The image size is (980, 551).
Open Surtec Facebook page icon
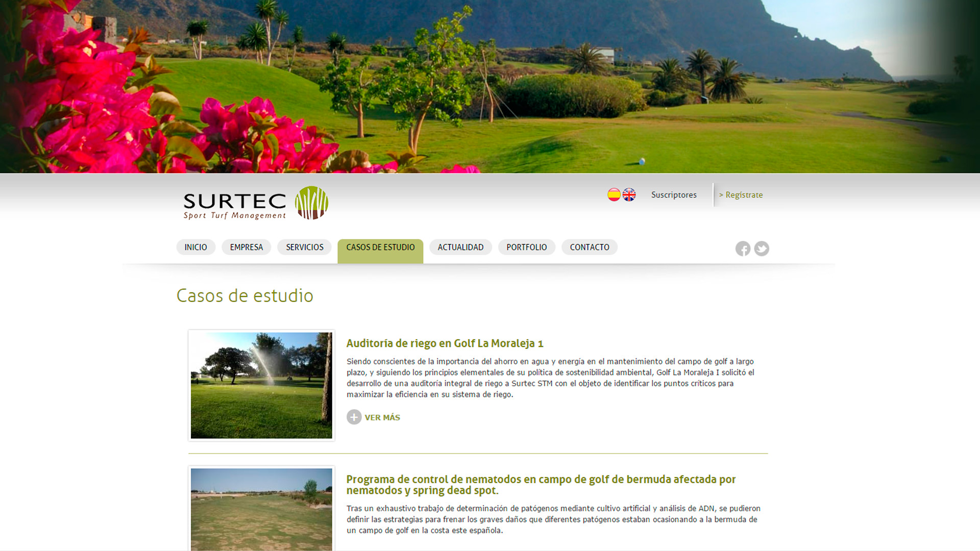point(743,248)
